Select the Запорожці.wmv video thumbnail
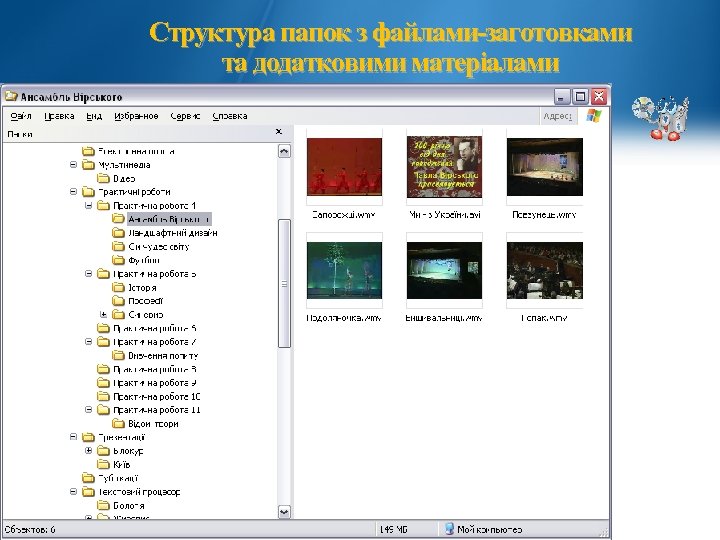The height and width of the screenshot is (540, 720). pyautogui.click(x=344, y=167)
